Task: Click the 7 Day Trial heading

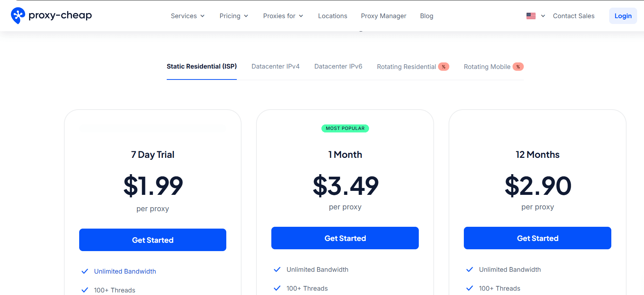Action: [153, 155]
